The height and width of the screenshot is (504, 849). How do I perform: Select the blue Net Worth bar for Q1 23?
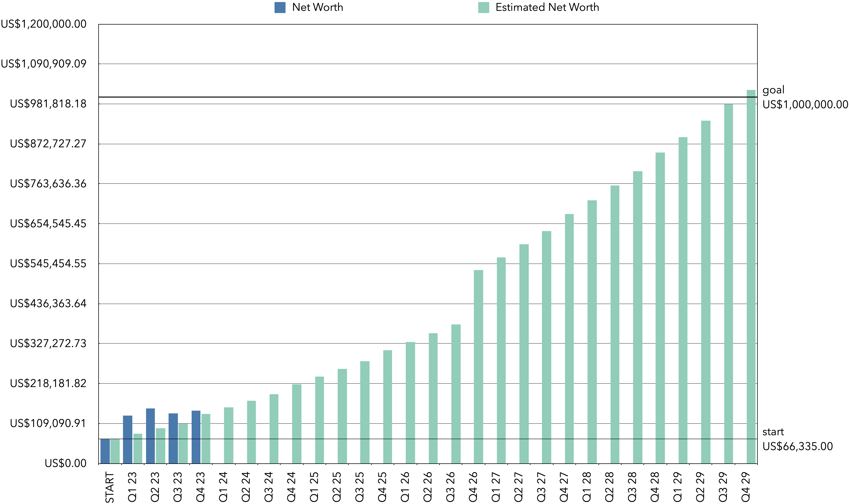pyautogui.click(x=128, y=439)
